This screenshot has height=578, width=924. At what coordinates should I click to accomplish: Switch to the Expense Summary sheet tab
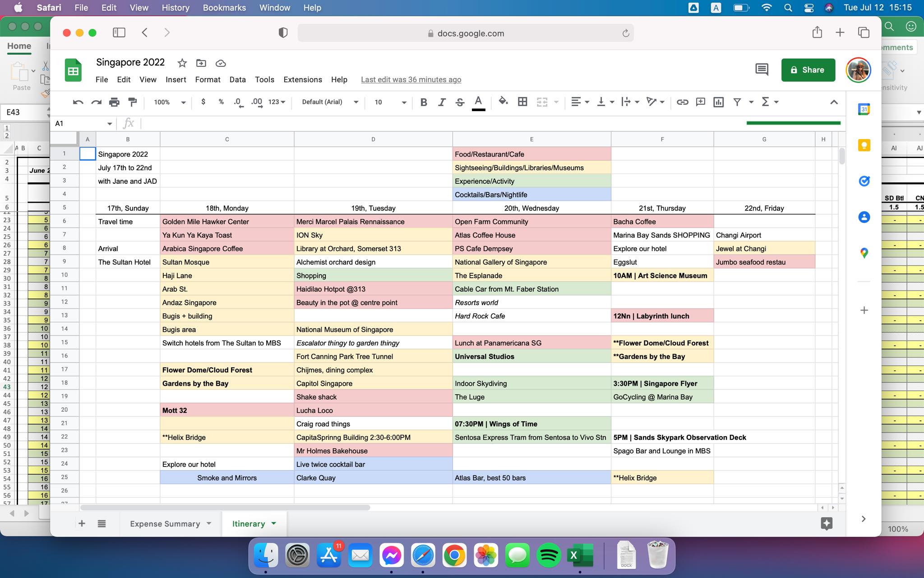165,524
